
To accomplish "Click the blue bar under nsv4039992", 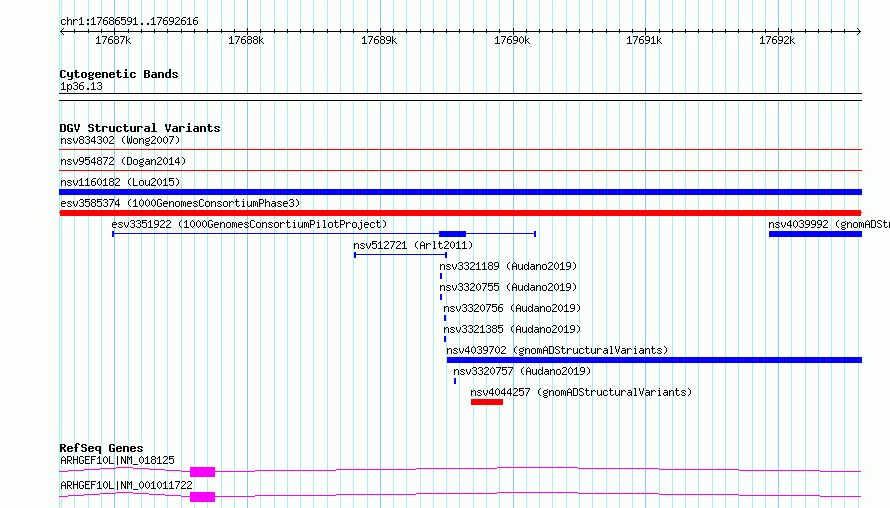I will [815, 234].
